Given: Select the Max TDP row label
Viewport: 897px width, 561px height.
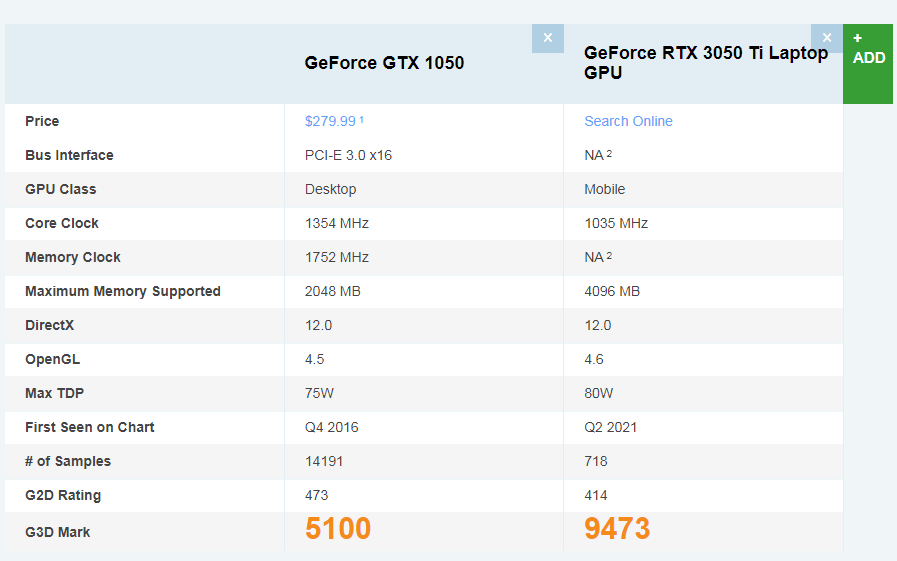Looking at the screenshot, I should pos(54,393).
